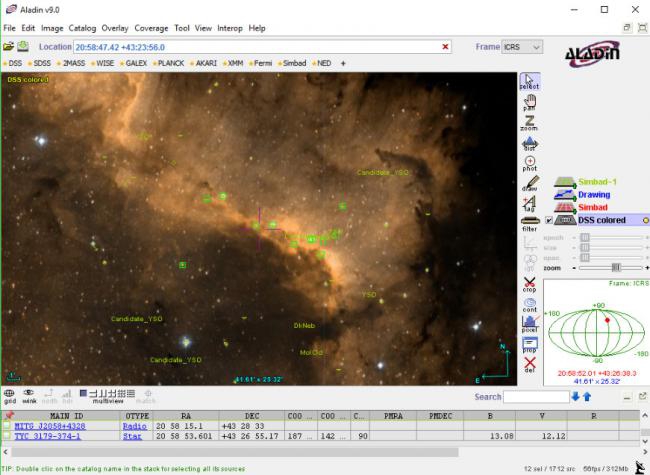Toggle the DSS colored layer checkbox
Viewport: 650px width, 475px height.
548,220
